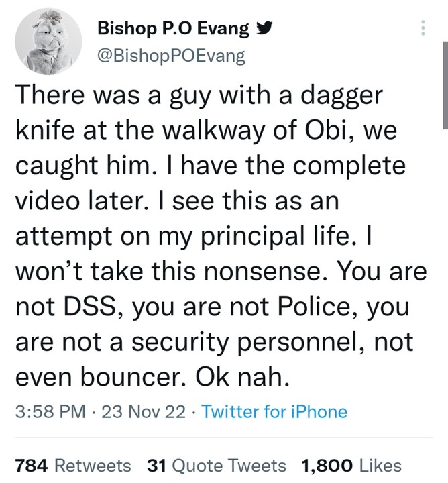Click the Retweets label
This screenshot has width=448, height=483.
pos(92,465)
